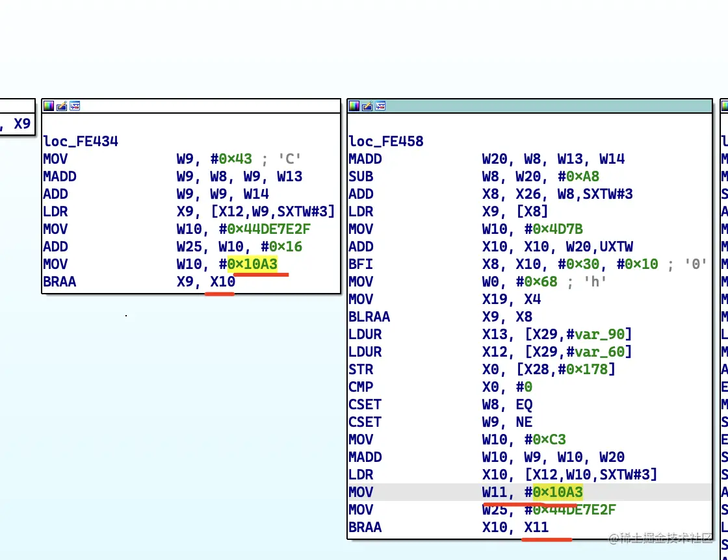The width and height of the screenshot is (728, 560).
Task: Click the X11 operand of final BRAA
Action: tap(536, 528)
